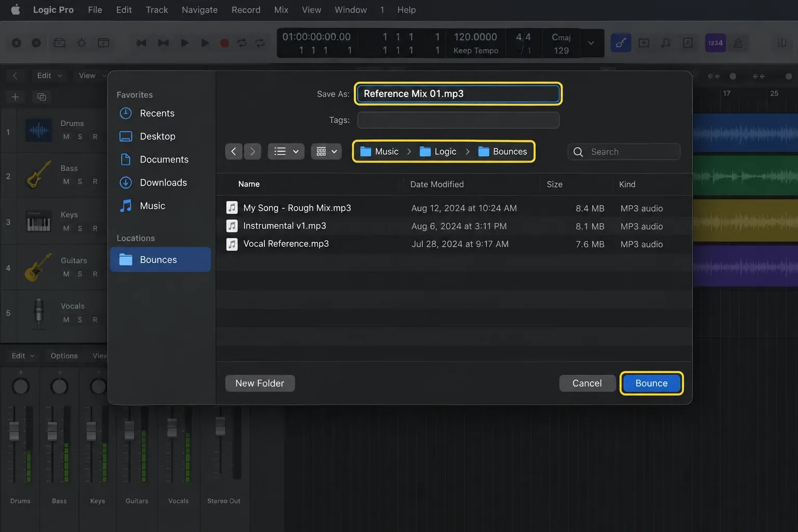Click the Guitars track electric guitar icon
The height and width of the screenshot is (532, 798).
click(38, 267)
